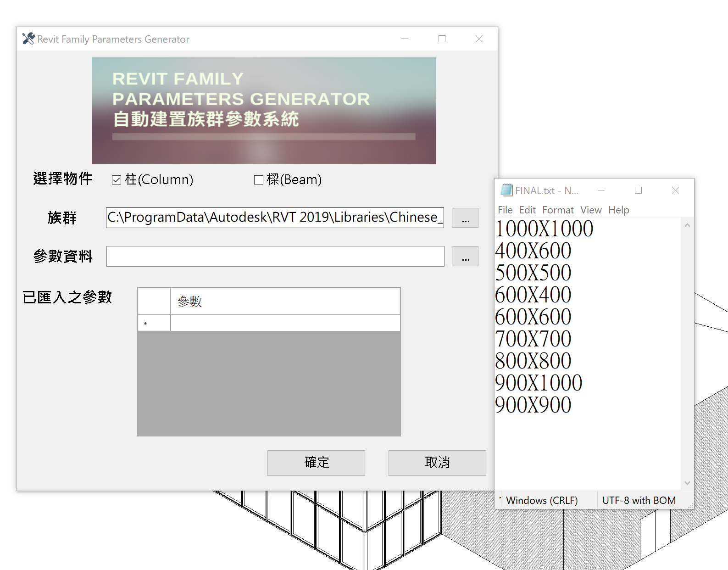Click the Notepad scrollbar up arrow

(687, 225)
